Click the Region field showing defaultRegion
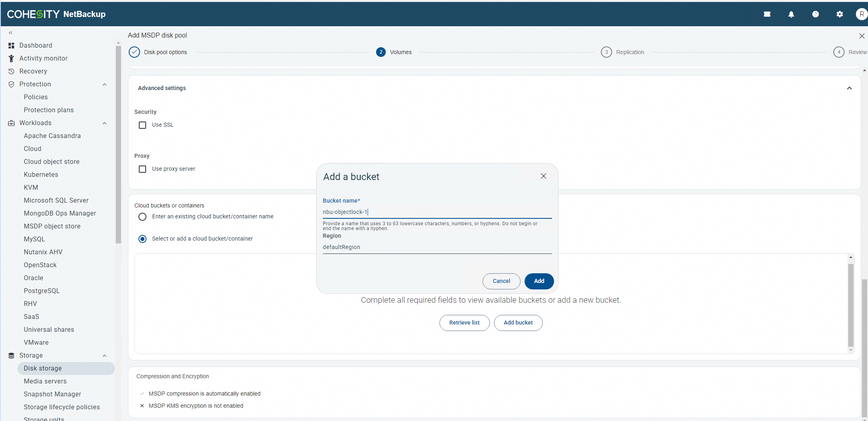The width and height of the screenshot is (868, 421). coord(437,247)
